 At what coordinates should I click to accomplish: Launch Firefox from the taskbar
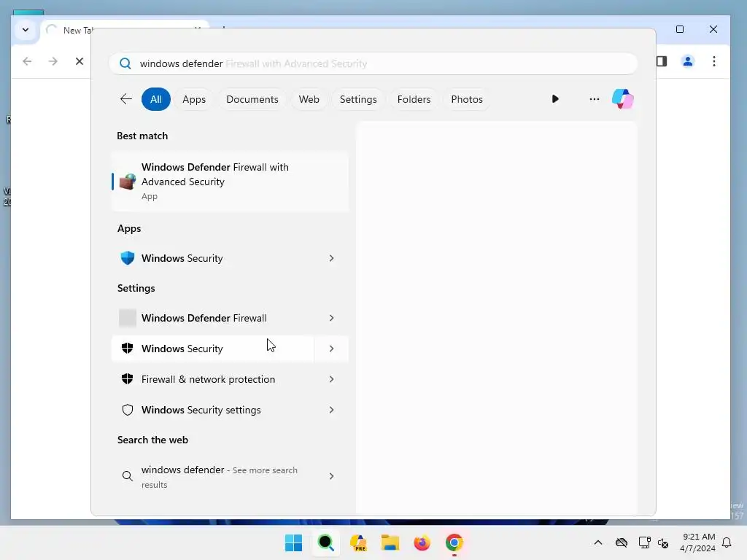(x=422, y=542)
